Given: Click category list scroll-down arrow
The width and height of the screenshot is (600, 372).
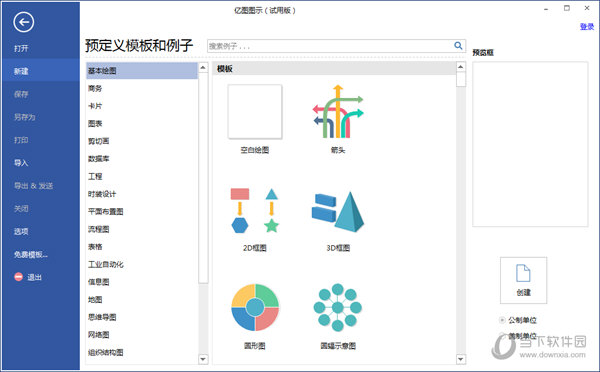Looking at the screenshot, I should point(203,359).
